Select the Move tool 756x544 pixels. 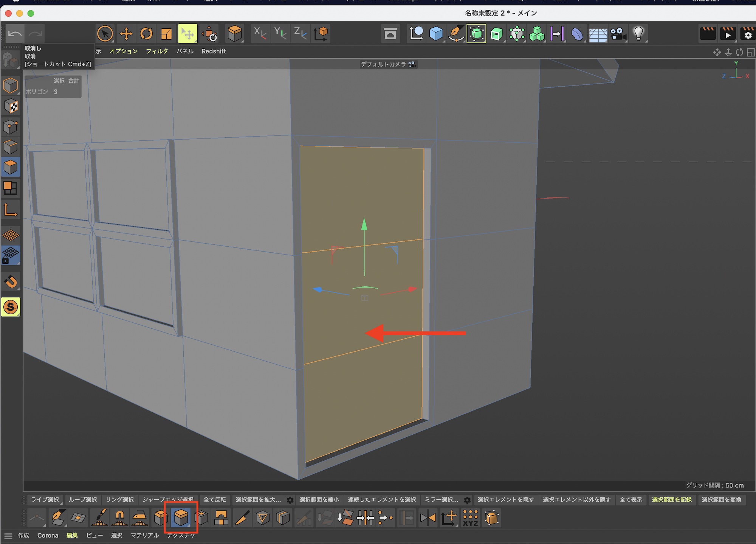(126, 34)
